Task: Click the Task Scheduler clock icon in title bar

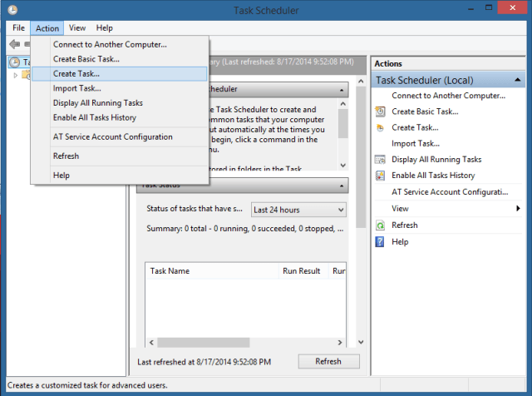Action: (x=12, y=10)
